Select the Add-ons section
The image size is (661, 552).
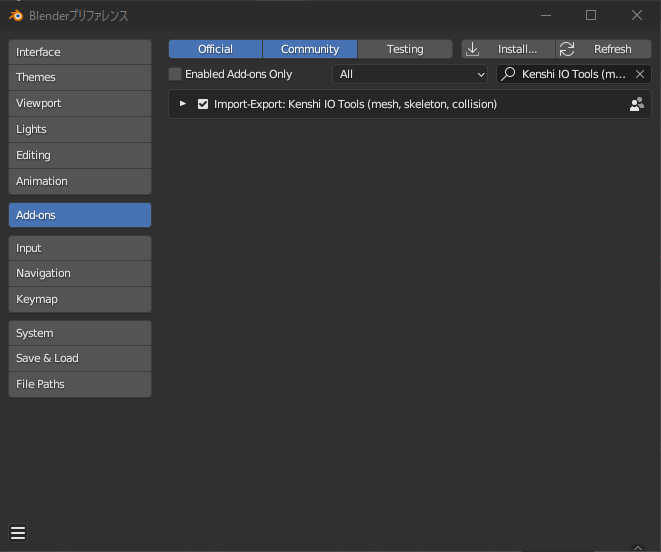coord(80,215)
